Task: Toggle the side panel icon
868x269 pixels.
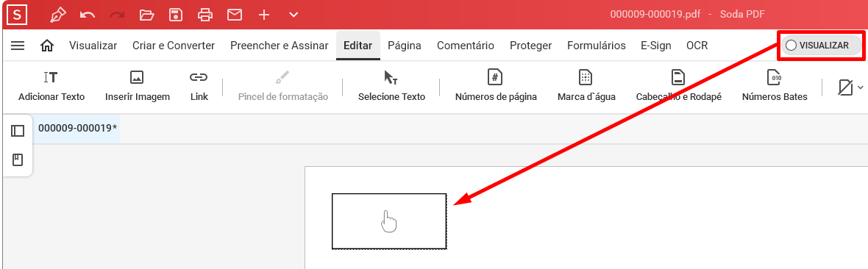Action: tap(18, 131)
